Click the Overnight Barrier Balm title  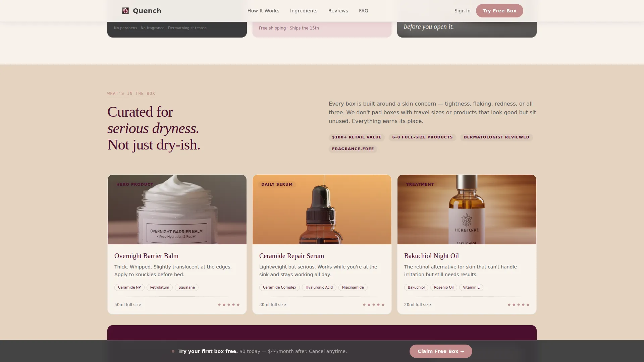click(146, 256)
